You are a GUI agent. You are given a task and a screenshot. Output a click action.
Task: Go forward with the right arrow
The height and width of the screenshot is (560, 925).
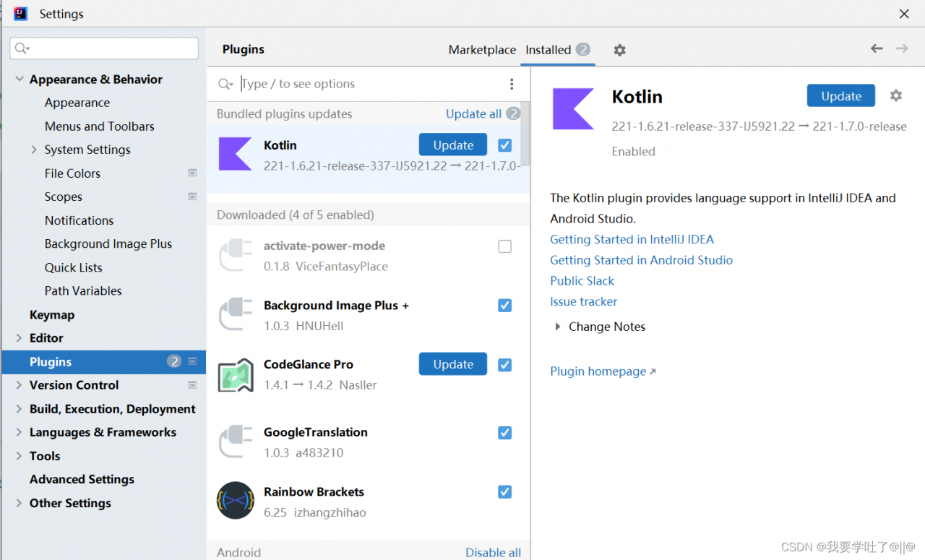click(x=902, y=48)
